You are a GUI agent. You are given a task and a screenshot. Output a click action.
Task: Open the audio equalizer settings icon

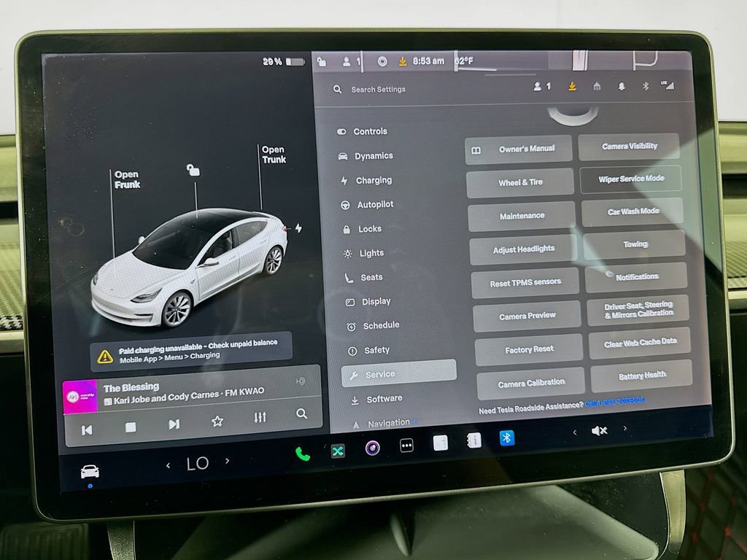click(x=260, y=418)
